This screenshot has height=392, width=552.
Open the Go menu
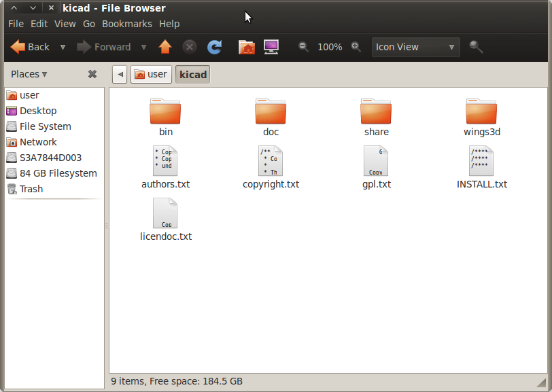89,24
